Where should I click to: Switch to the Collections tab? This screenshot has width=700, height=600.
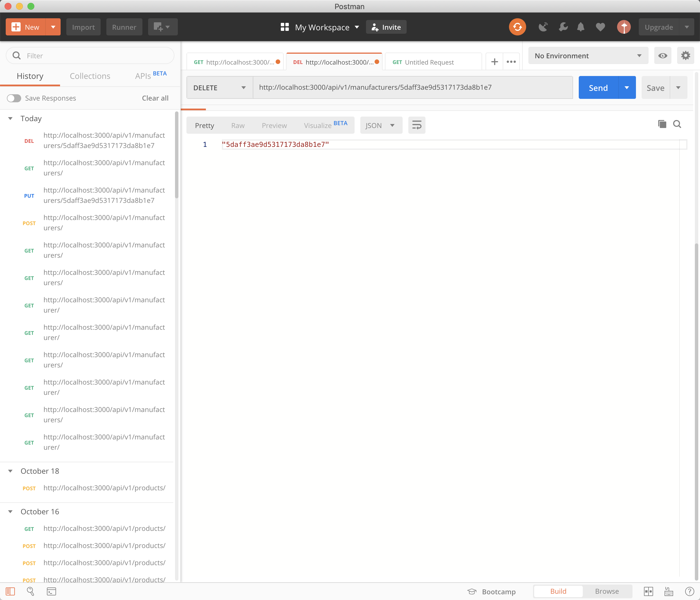[x=90, y=76]
